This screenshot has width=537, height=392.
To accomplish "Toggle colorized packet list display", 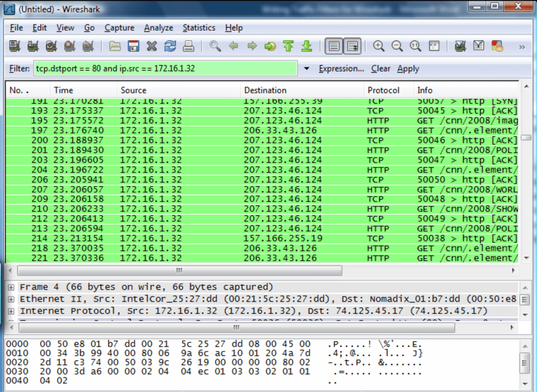I will pyautogui.click(x=334, y=46).
